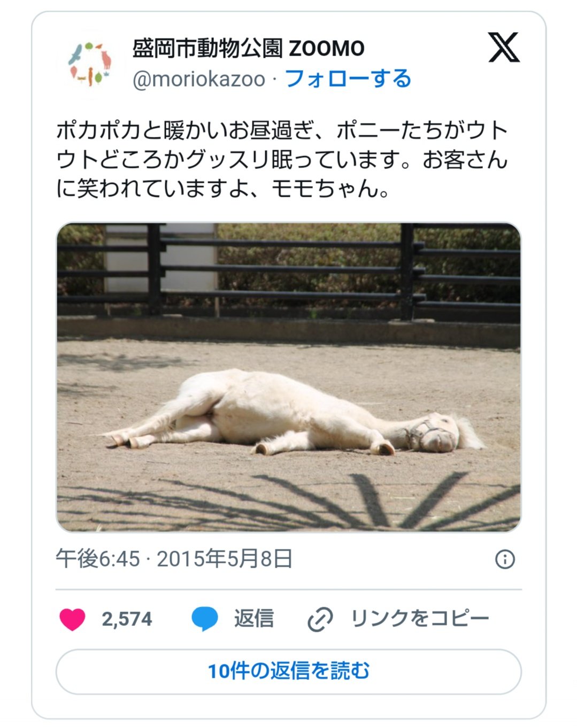This screenshot has width=577, height=728.
Task: Follow the account via フォローする
Action: pyautogui.click(x=348, y=79)
